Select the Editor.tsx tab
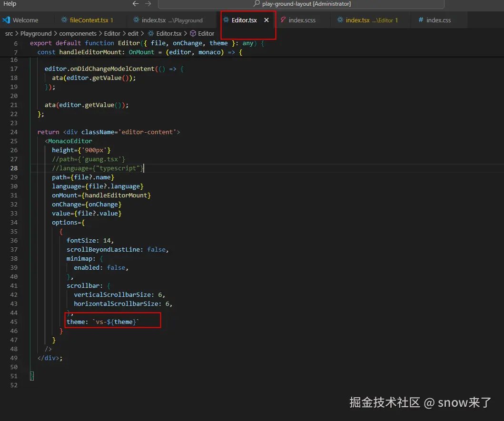The image size is (504, 421). pos(244,20)
